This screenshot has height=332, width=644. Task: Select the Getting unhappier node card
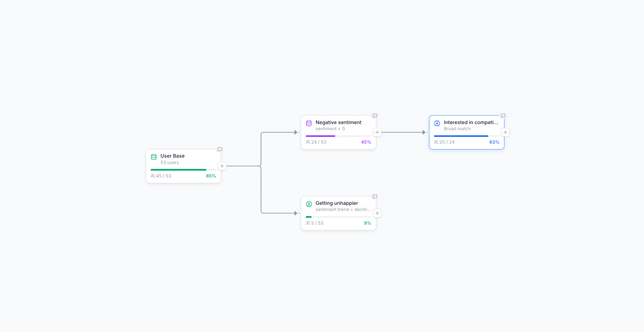[339, 213]
